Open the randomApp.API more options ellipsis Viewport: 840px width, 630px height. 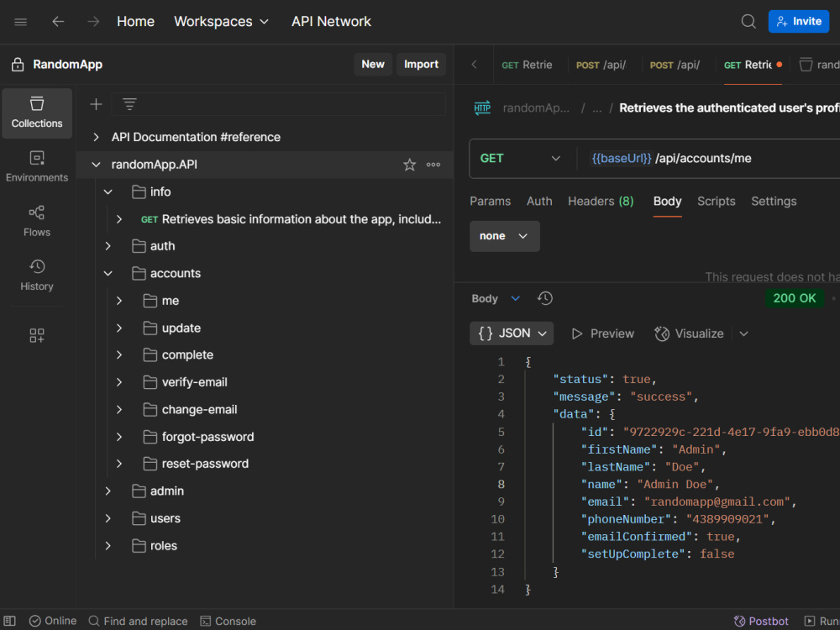point(433,165)
